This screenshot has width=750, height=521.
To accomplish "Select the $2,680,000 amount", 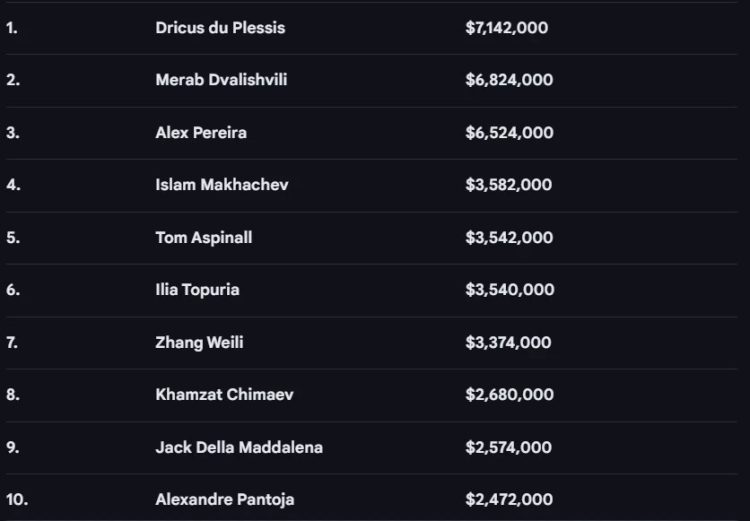I will [x=509, y=395].
